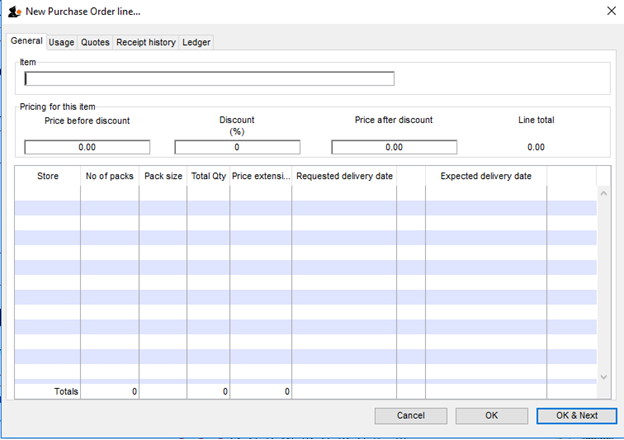The height and width of the screenshot is (440, 624).
Task: Focus the Price before discount field
Action: click(x=87, y=147)
